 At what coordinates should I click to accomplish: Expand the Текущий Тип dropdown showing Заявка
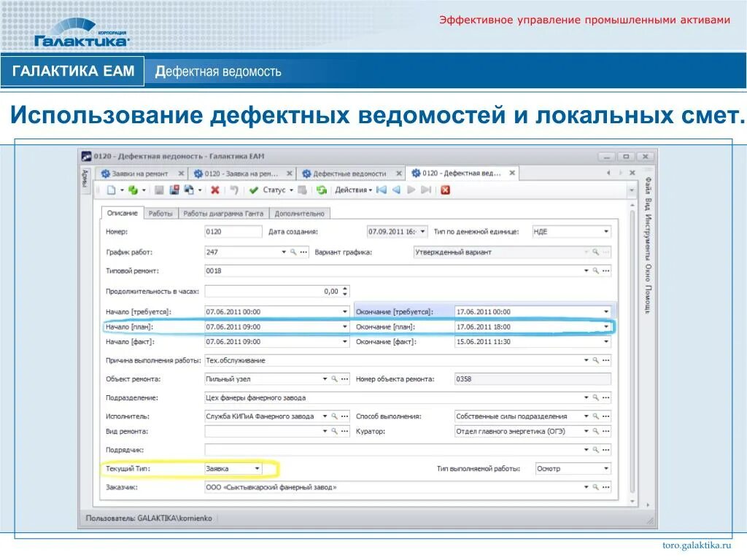point(257,467)
